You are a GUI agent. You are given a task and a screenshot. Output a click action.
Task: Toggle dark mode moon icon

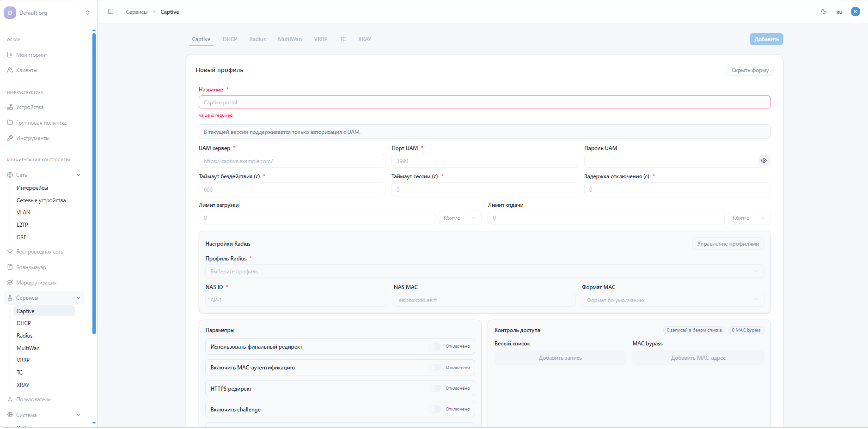tap(824, 12)
